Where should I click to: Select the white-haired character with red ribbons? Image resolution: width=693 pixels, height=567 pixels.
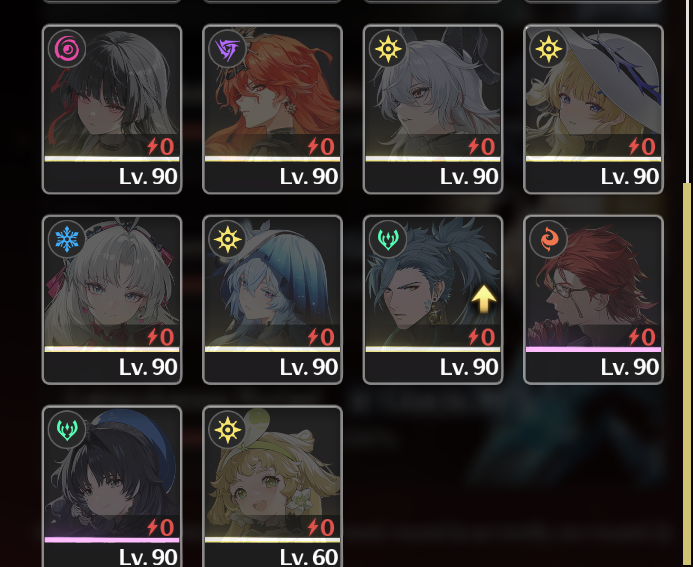pyautogui.click(x=112, y=300)
